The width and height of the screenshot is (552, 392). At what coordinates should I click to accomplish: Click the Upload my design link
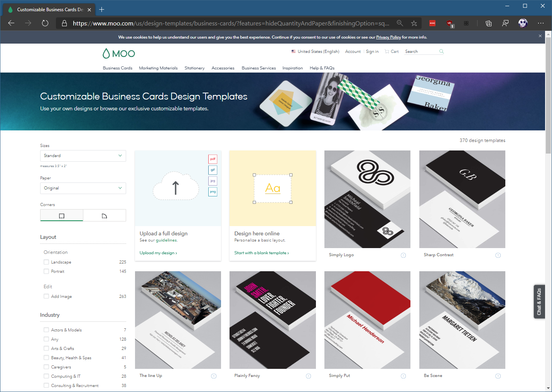click(158, 253)
